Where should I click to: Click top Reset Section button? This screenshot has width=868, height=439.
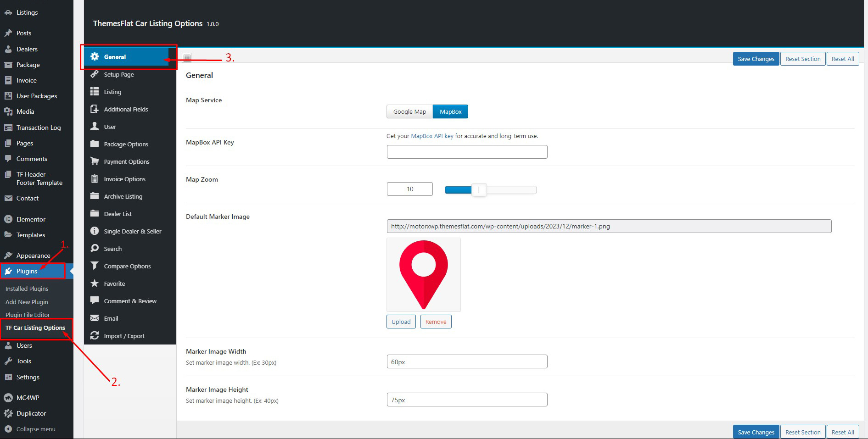click(803, 59)
